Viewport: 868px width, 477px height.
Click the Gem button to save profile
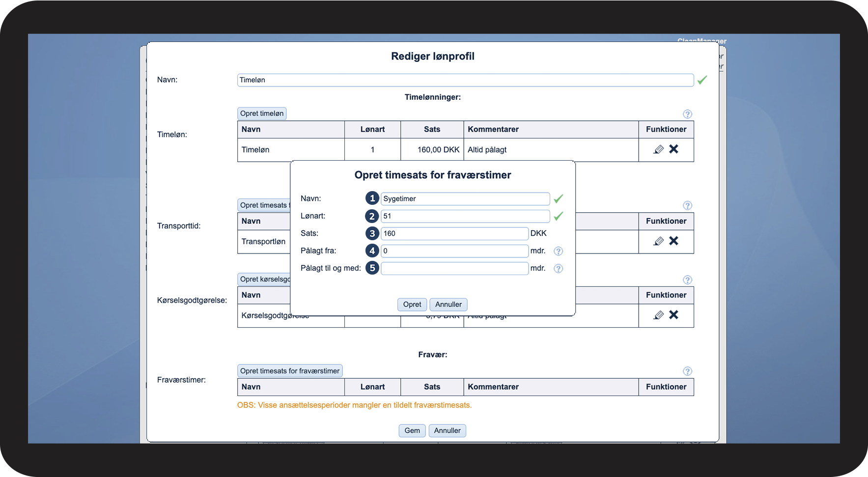click(412, 431)
